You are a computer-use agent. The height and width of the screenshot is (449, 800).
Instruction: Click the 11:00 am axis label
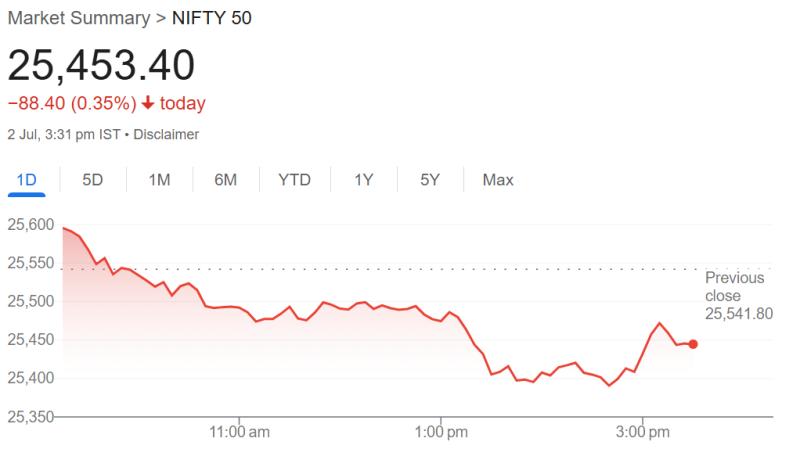tap(239, 433)
